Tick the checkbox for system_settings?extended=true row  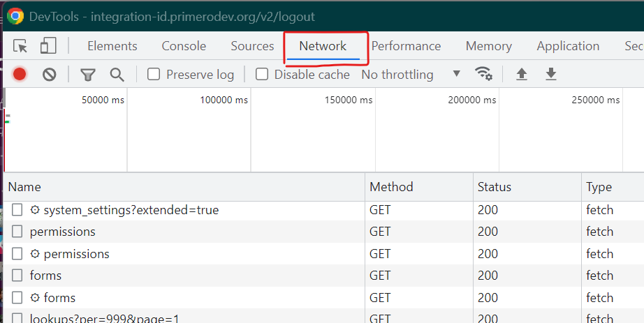pos(17,210)
